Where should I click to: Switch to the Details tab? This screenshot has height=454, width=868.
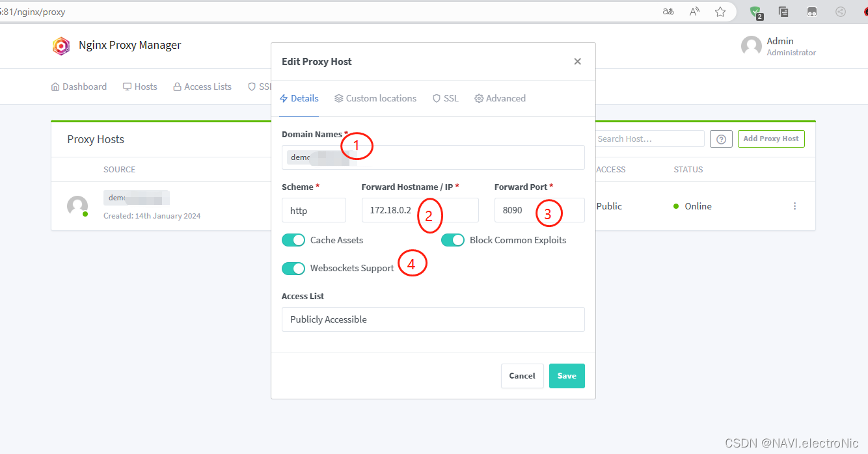[299, 99]
